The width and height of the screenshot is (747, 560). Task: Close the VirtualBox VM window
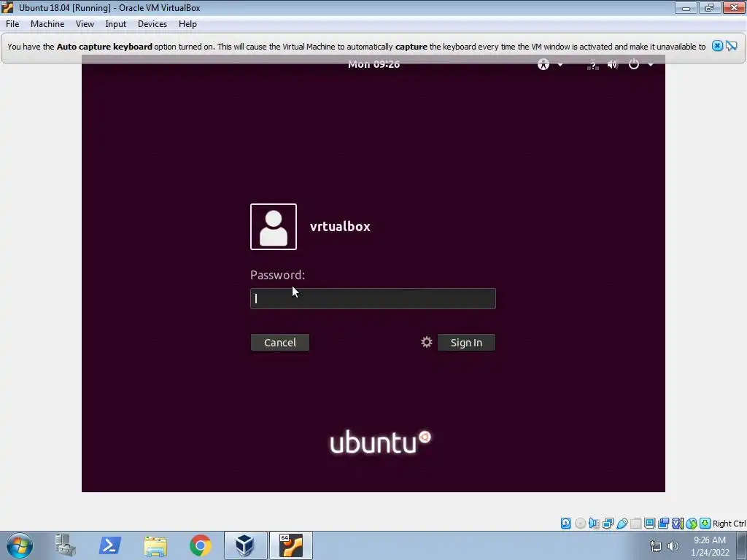point(734,7)
